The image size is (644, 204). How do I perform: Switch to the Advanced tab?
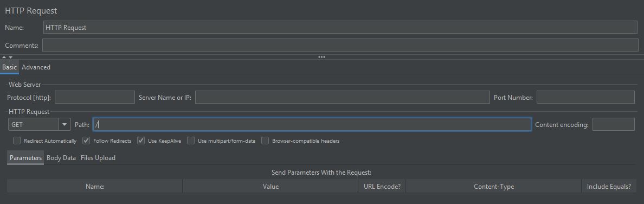36,67
